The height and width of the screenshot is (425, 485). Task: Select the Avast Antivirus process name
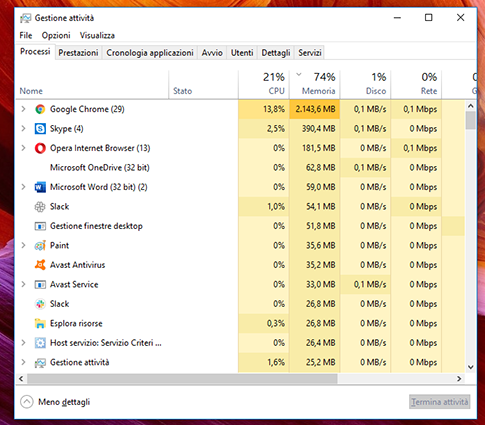coord(77,265)
